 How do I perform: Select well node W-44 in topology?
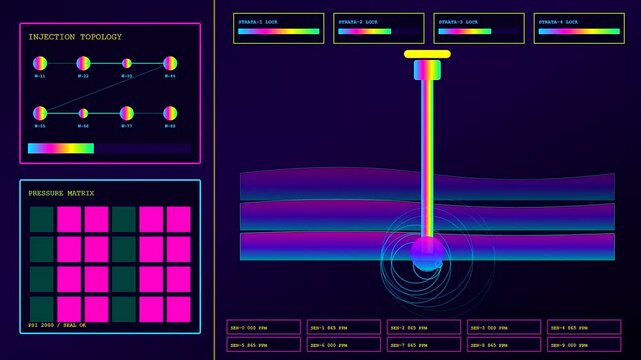click(x=170, y=63)
